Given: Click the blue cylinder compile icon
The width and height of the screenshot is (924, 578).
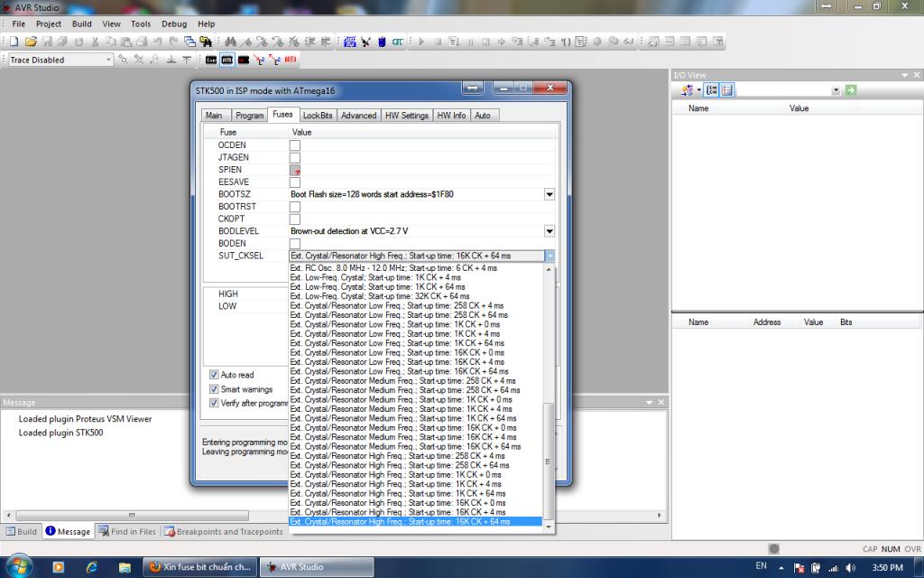Looking at the screenshot, I should click(382, 42).
